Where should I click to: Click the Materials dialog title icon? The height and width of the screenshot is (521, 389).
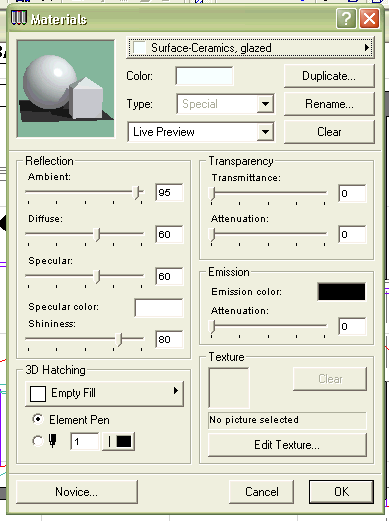(x=19, y=18)
